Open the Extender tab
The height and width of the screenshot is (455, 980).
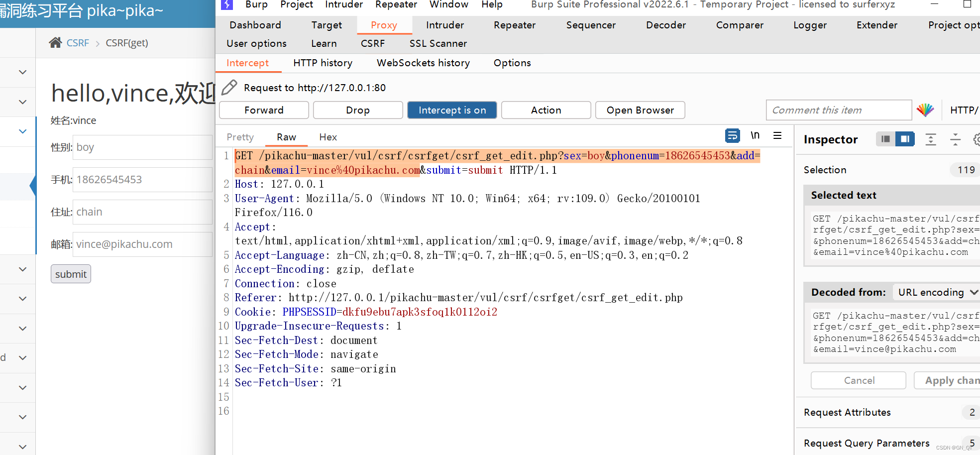tap(877, 25)
